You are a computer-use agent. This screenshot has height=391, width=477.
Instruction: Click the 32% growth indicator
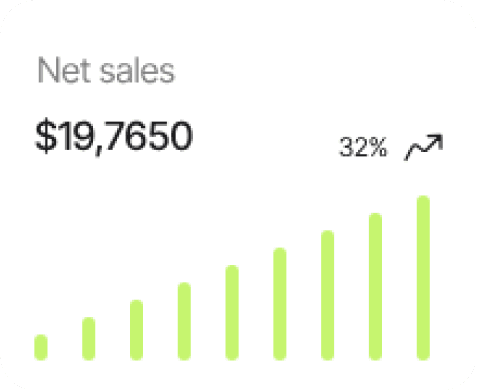click(363, 147)
